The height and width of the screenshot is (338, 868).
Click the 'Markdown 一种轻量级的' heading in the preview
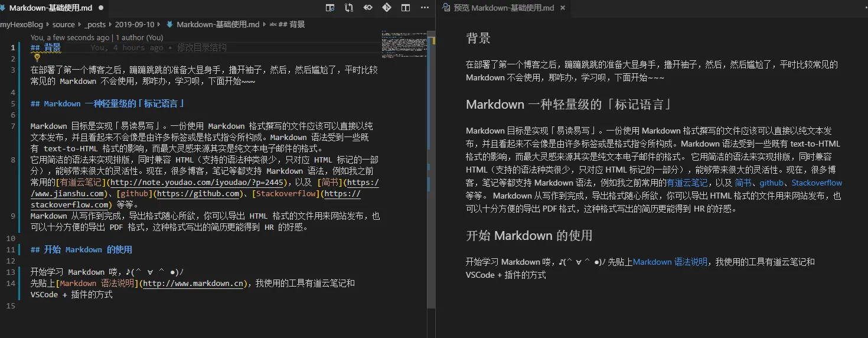point(570,105)
